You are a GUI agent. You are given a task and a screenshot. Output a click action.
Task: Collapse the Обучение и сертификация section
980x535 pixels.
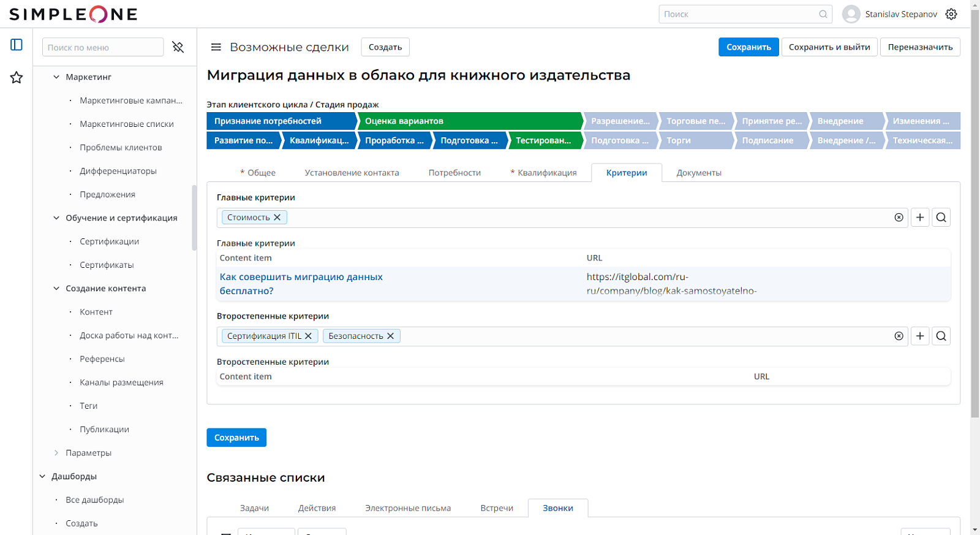(56, 218)
